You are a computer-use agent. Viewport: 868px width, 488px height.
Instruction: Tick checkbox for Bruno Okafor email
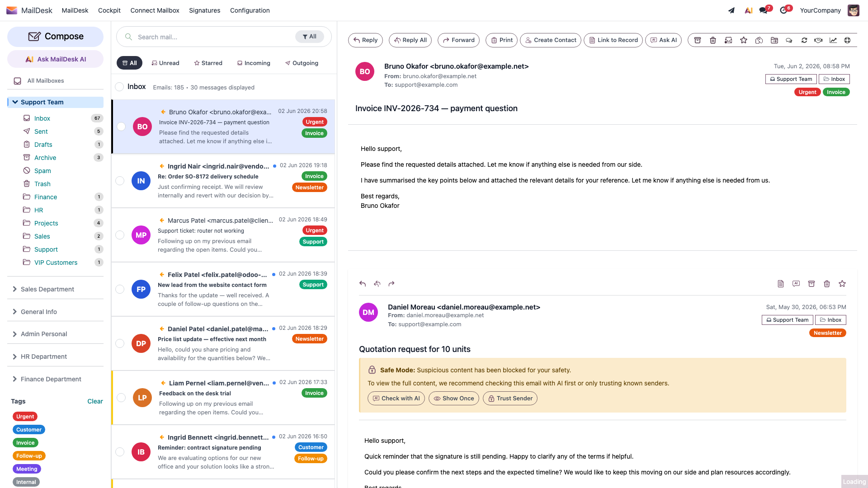coord(121,127)
